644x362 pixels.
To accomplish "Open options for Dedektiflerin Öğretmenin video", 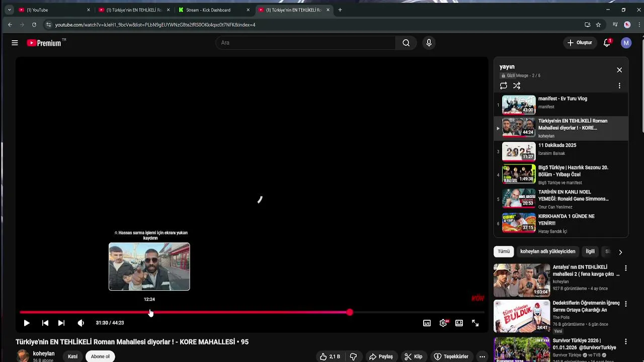I will pyautogui.click(x=625, y=304).
